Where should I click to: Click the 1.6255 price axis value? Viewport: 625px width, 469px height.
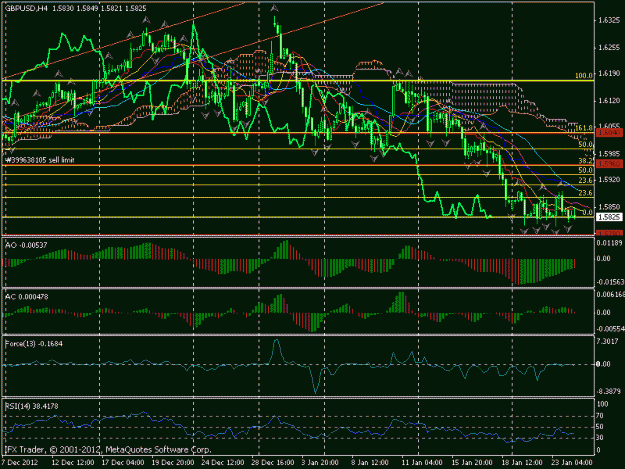coord(609,47)
